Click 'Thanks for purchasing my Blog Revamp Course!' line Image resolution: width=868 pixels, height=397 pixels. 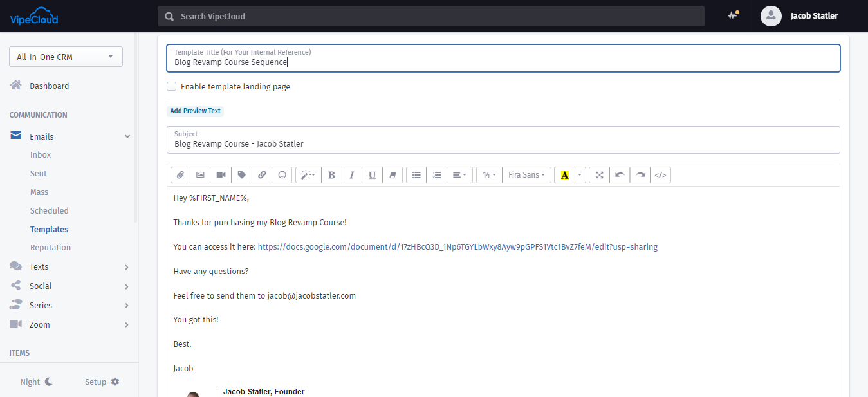pos(260,223)
